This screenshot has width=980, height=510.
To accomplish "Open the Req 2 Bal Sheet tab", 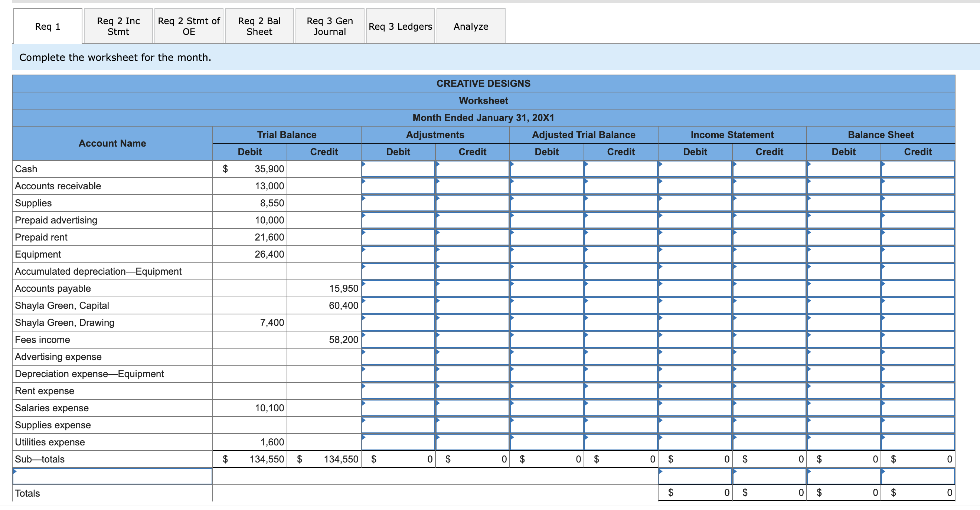I will pos(259,26).
